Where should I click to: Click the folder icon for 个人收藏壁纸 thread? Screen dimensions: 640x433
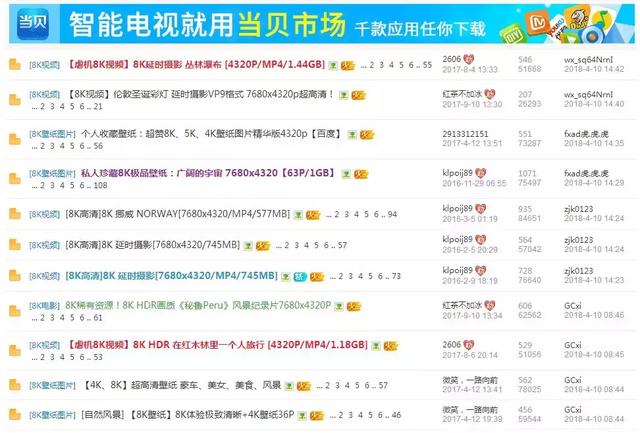[15, 140]
